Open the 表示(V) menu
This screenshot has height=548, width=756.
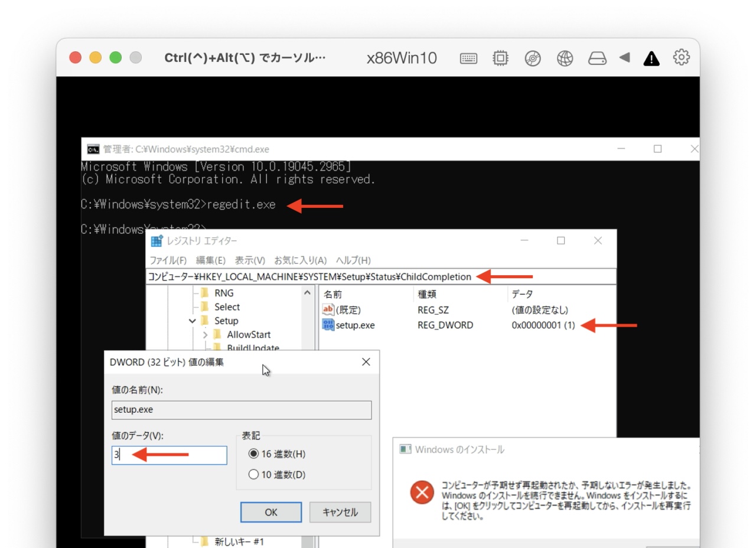(x=250, y=260)
